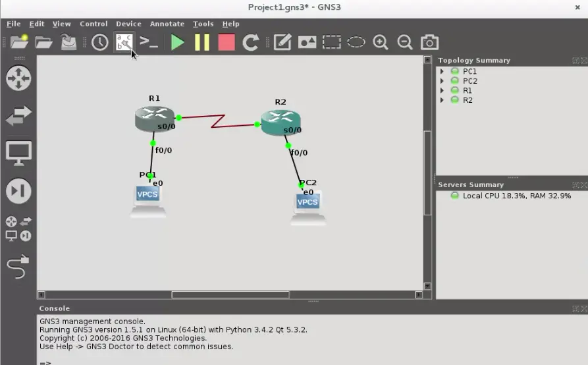The width and height of the screenshot is (588, 365).
Task: Select PC1 row in Topology Summary
Action: [x=512, y=71]
